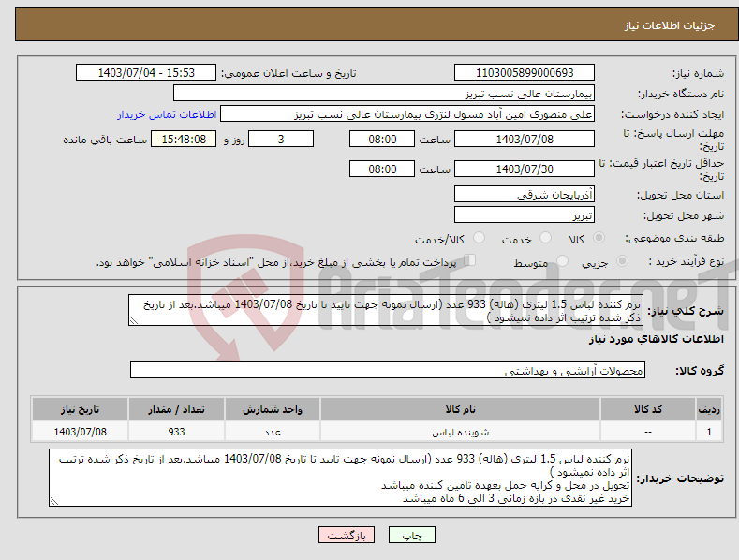Click the طبقه بندی موضوعی label
Viewport: 739px width, 560px height.
675,239
